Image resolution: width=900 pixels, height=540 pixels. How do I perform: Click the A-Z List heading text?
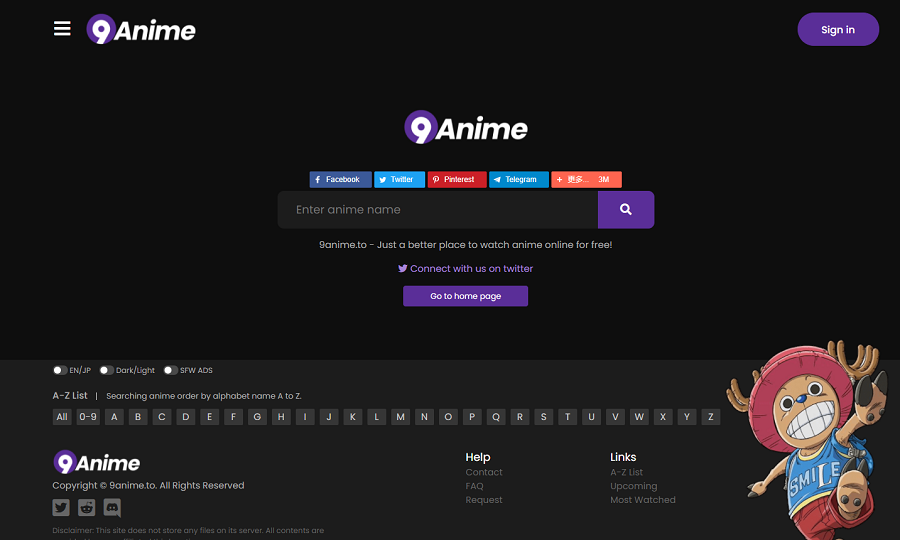click(x=70, y=395)
